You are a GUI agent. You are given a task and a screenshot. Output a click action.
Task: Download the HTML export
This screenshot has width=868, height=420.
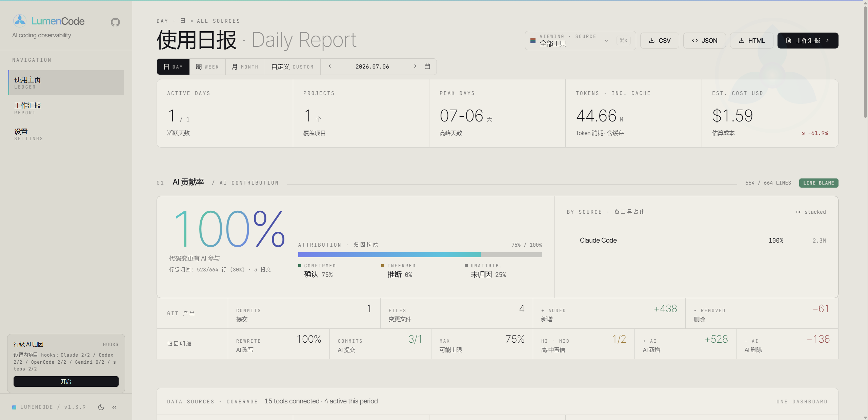(751, 41)
